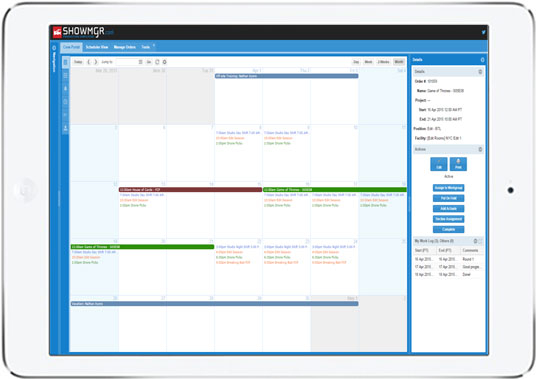Viewport: 536px width, 379px height.
Task: Open the Twitter bird icon
Action: tap(483, 32)
